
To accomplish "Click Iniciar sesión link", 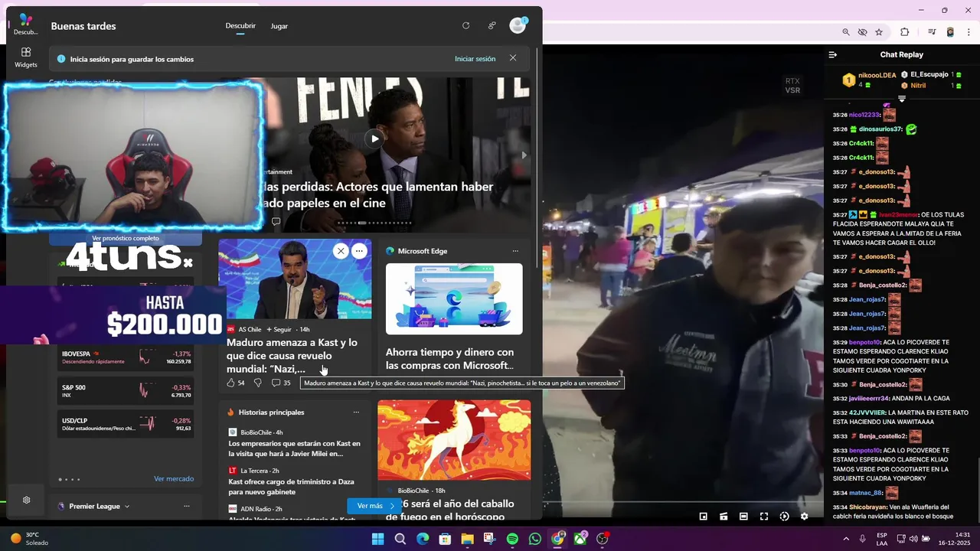I will pyautogui.click(x=475, y=59).
